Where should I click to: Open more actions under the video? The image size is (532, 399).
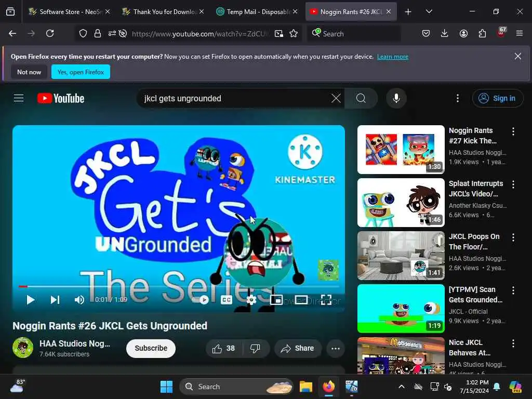coord(336,349)
